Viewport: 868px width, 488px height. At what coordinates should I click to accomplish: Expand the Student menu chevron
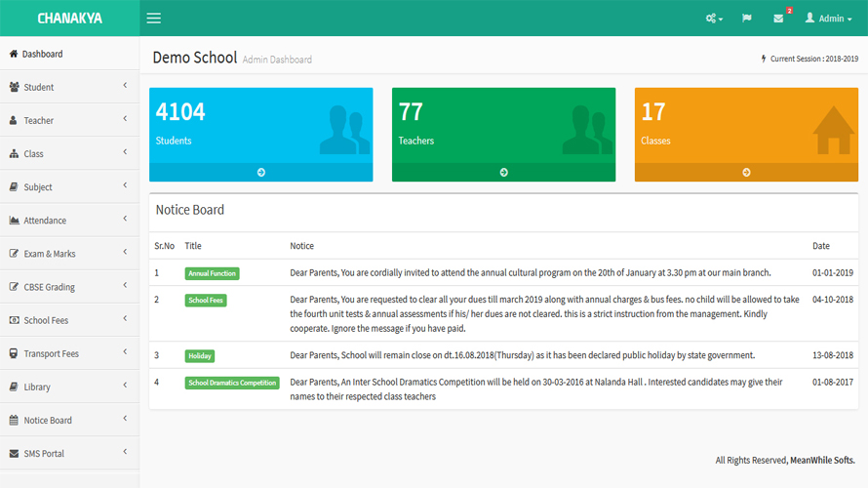point(125,85)
